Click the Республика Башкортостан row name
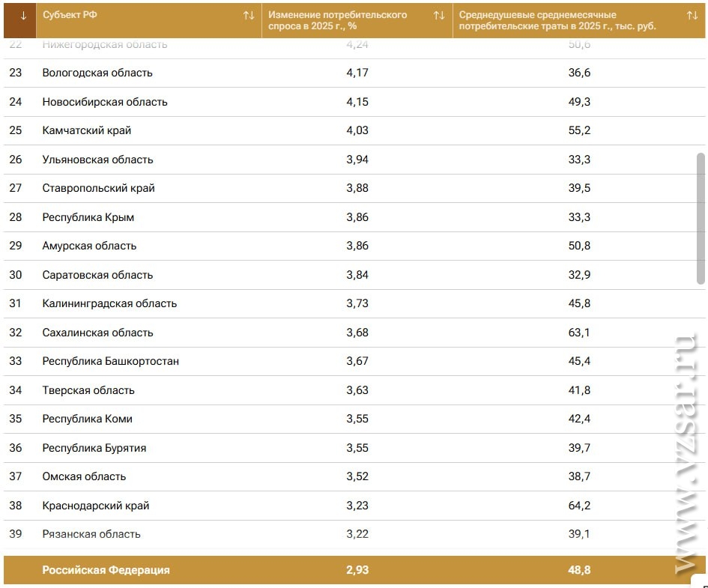 tap(111, 361)
